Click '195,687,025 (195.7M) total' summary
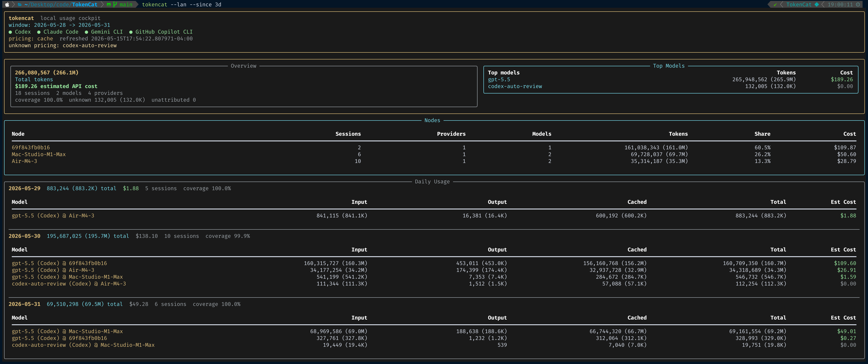Image resolution: width=868 pixels, height=364 pixels. click(x=88, y=236)
